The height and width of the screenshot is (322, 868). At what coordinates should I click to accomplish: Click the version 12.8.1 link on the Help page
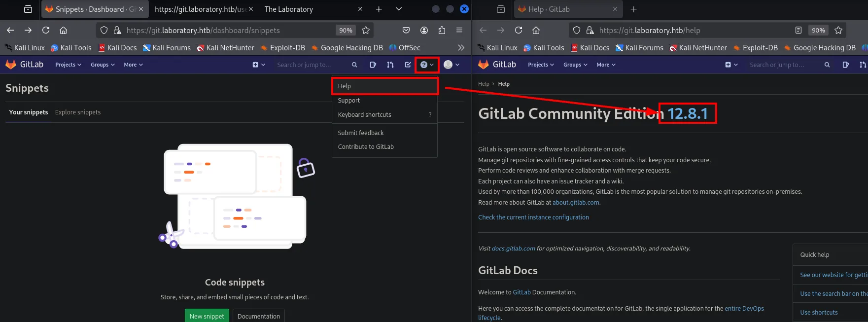[688, 113]
